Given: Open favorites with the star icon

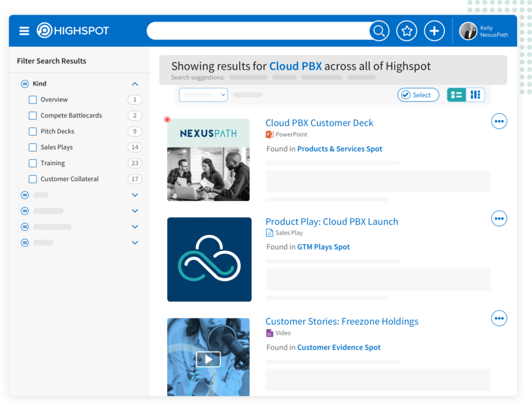Looking at the screenshot, I should click(407, 31).
